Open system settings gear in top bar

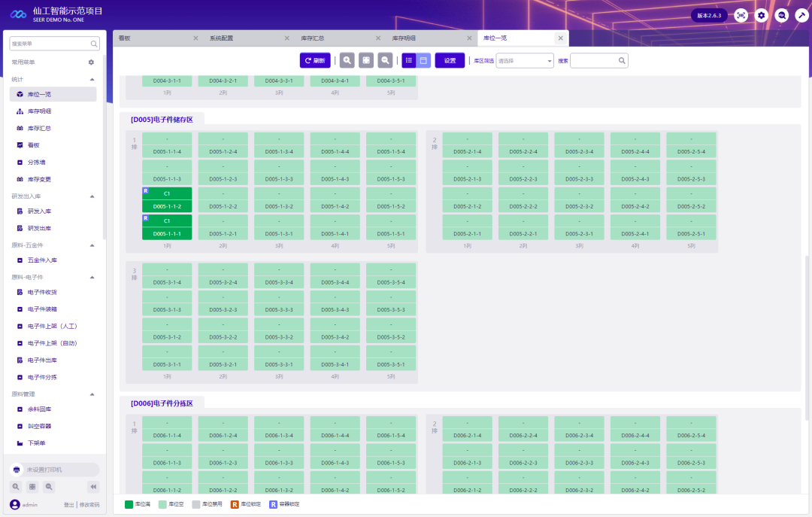[x=762, y=15]
